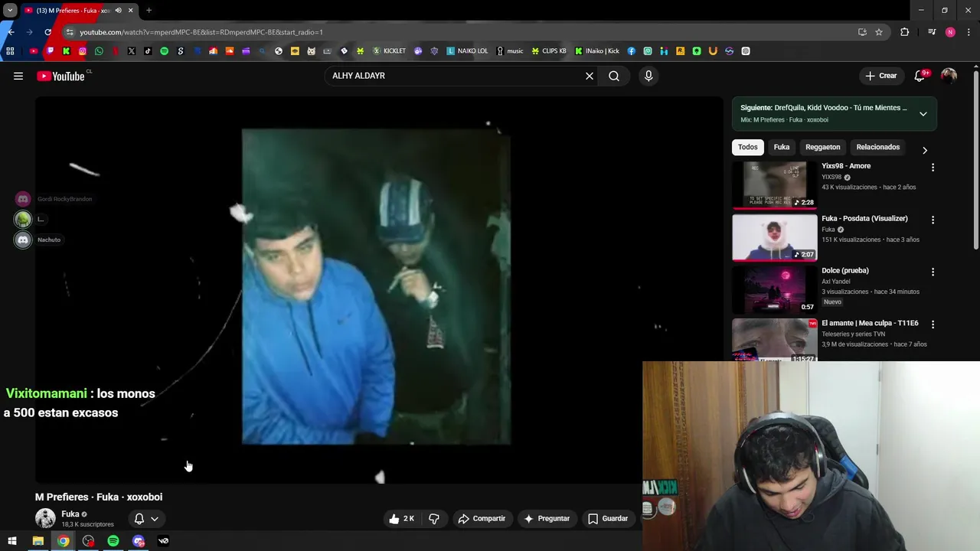Open the apps grid bookmark

[x=10, y=51]
